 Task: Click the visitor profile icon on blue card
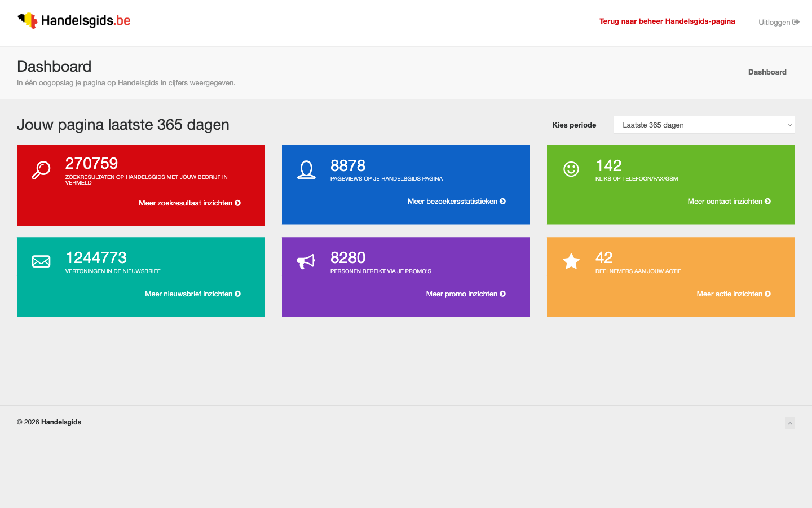point(306,169)
